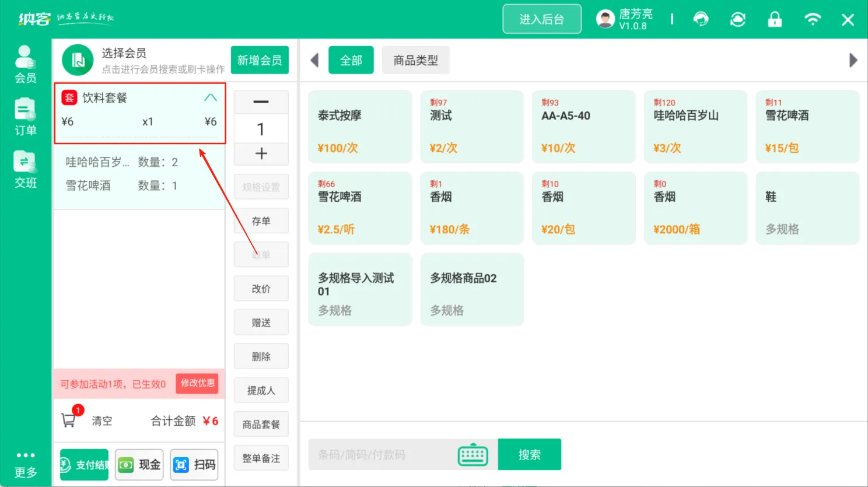Open the 更多 (more) sidebar menu

pos(25,464)
